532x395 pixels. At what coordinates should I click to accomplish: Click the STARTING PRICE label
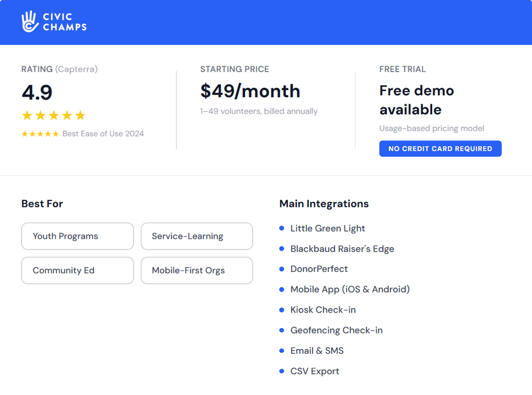click(x=235, y=69)
